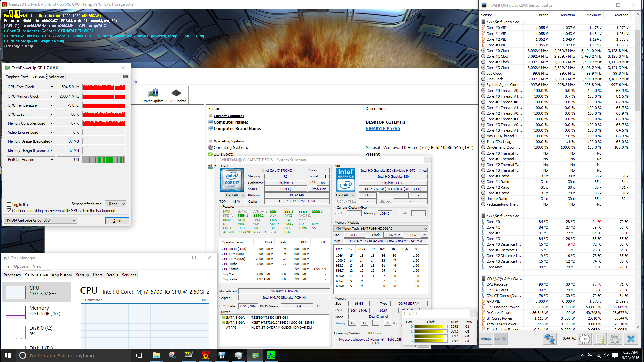The height and width of the screenshot is (362, 644).
Task: Open Windows Start menu
Action: coord(8,355)
